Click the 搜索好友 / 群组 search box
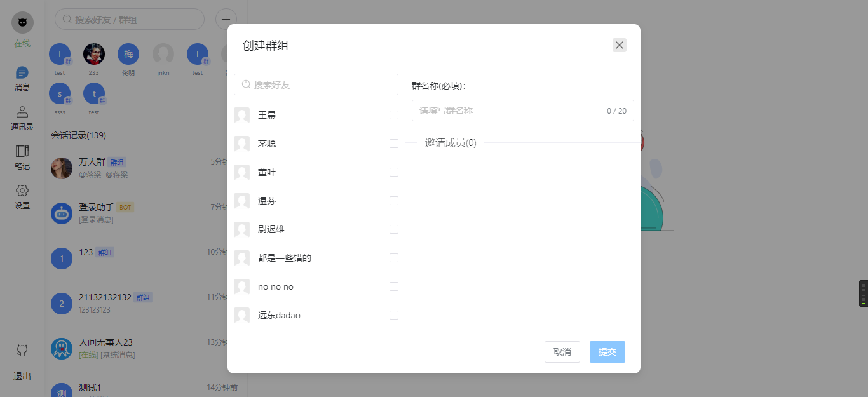Image resolution: width=868 pixels, height=397 pixels. 130,19
